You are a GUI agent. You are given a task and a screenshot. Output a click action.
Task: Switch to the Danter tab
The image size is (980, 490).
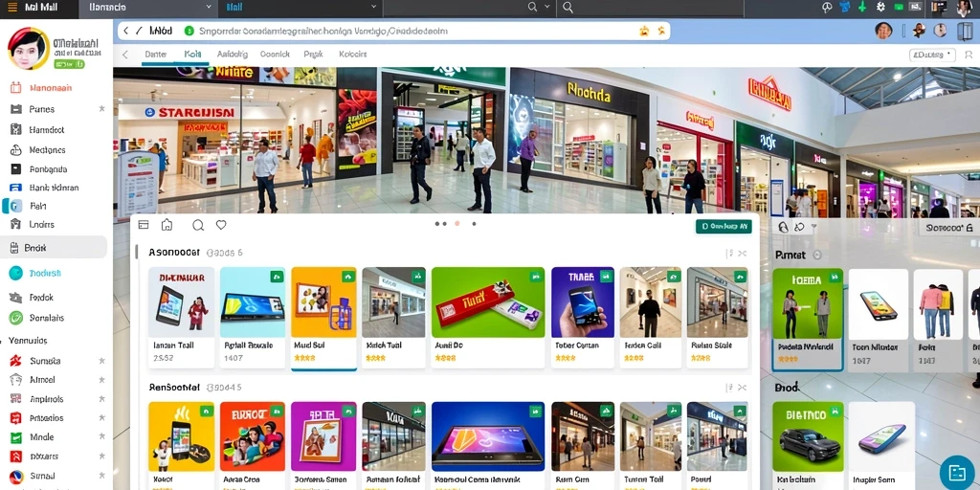[x=156, y=55]
